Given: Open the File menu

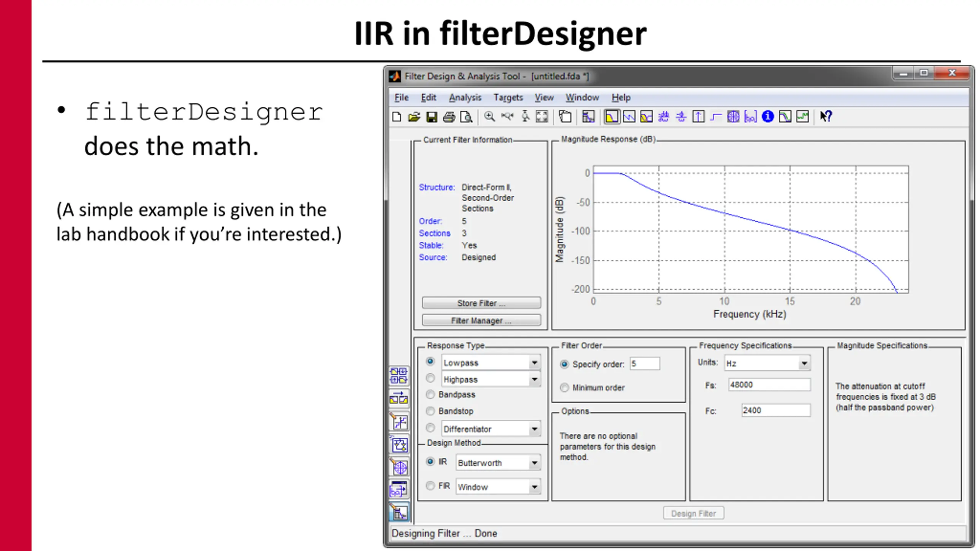Looking at the screenshot, I should click(x=402, y=98).
